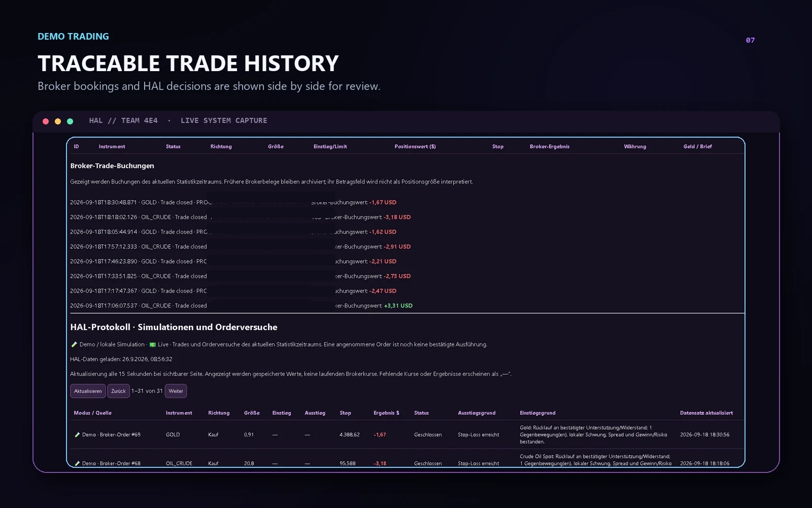Click the size value 0,91
Screen dimensions: 812x508
[x=249, y=435]
